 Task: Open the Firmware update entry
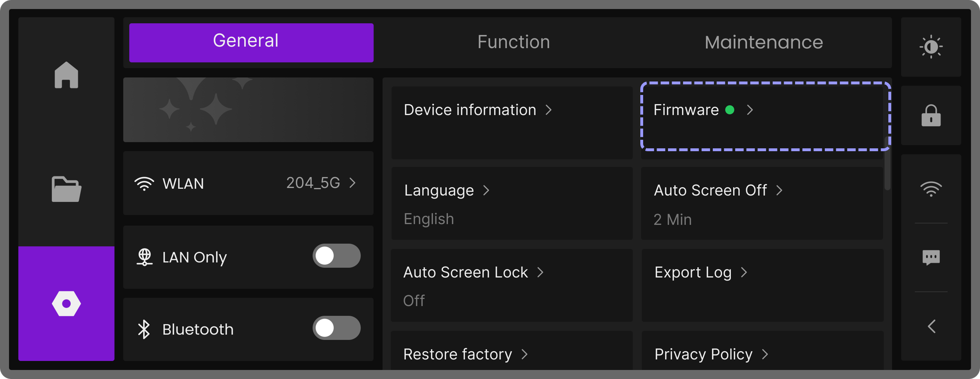coord(765,116)
